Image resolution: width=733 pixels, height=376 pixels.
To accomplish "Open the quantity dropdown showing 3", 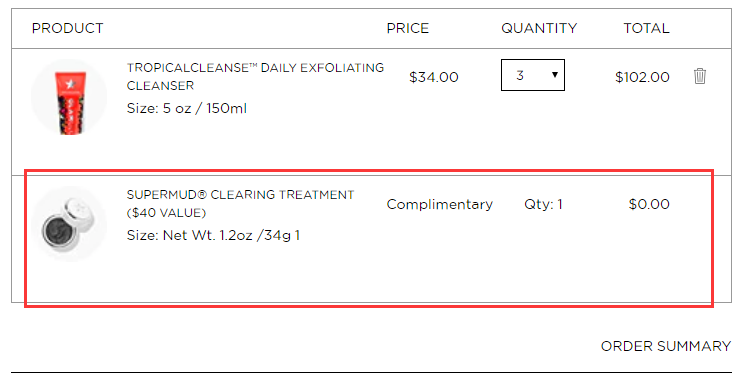I will pos(532,75).
